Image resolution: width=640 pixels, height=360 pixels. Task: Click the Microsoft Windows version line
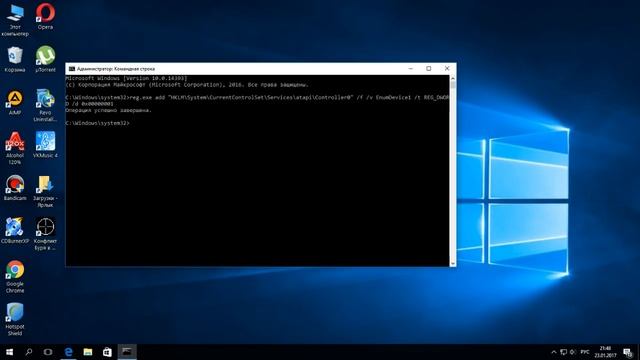[x=126, y=78]
